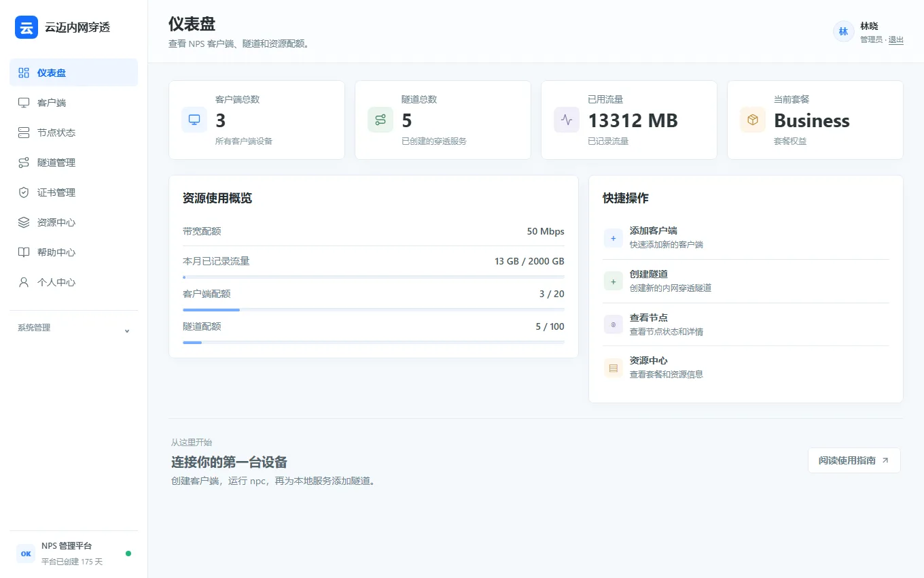Click the 隧道管理 route icon in sidebar
This screenshot has width=924, height=578.
point(24,163)
